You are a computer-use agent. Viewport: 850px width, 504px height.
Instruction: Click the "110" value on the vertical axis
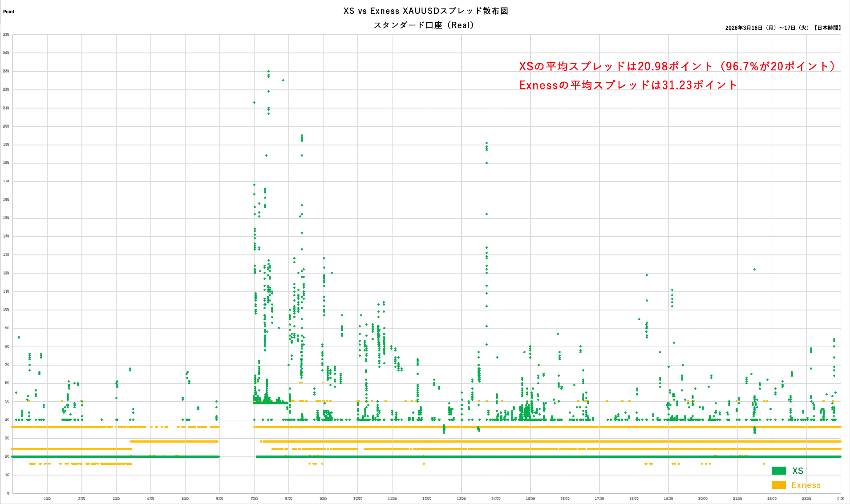[x=6, y=291]
